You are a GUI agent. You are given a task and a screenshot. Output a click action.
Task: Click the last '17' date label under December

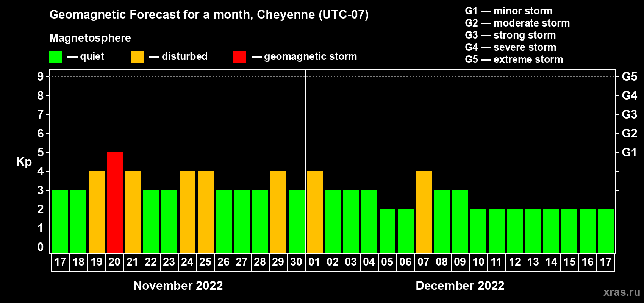click(x=606, y=262)
